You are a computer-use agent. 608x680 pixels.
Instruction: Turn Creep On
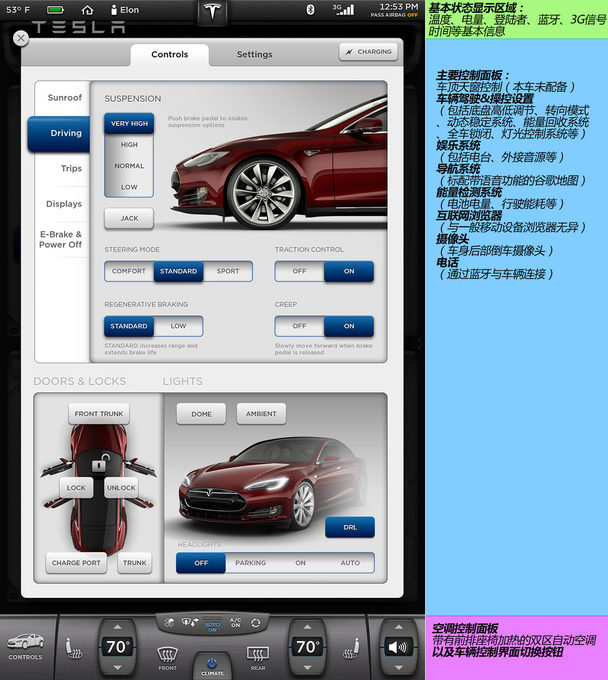[x=349, y=326]
